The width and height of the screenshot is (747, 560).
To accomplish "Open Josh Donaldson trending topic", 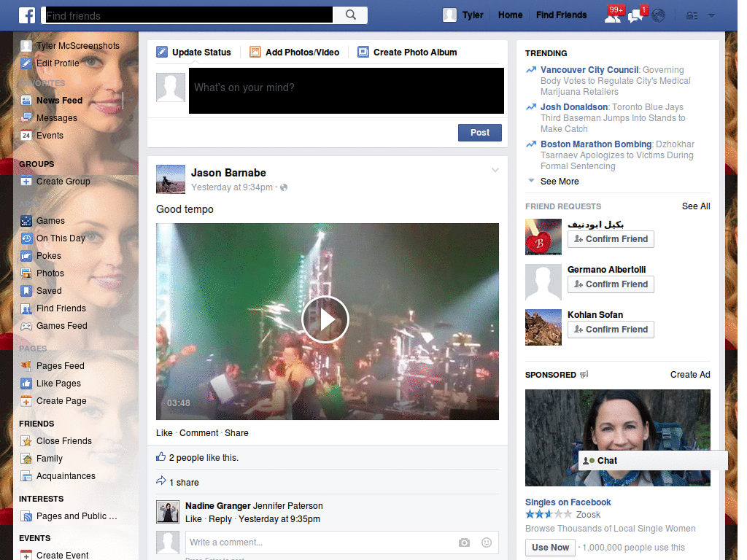I will [573, 107].
